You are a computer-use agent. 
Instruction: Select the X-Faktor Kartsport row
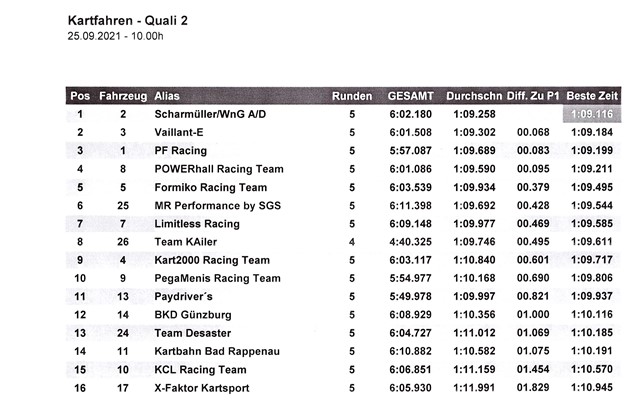pos(202,387)
